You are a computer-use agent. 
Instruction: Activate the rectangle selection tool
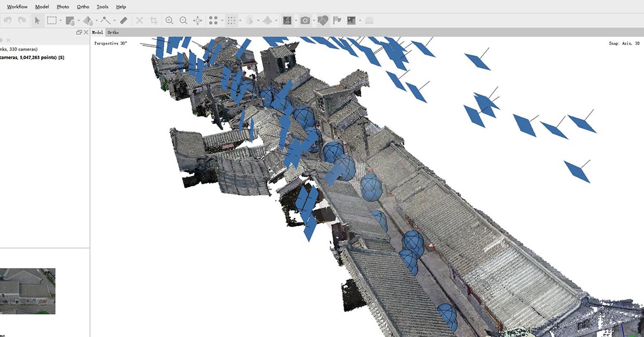coord(52,20)
